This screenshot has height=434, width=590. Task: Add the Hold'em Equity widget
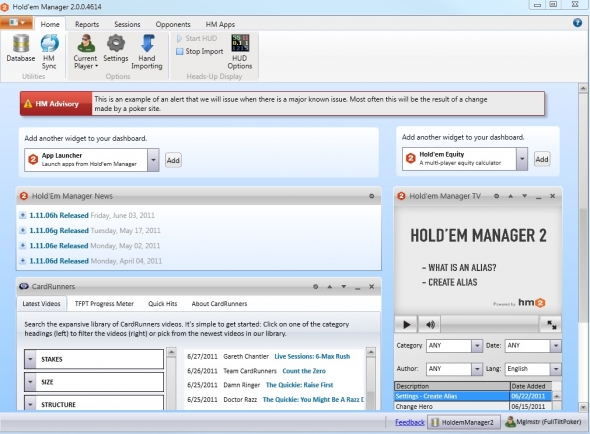pyautogui.click(x=542, y=159)
